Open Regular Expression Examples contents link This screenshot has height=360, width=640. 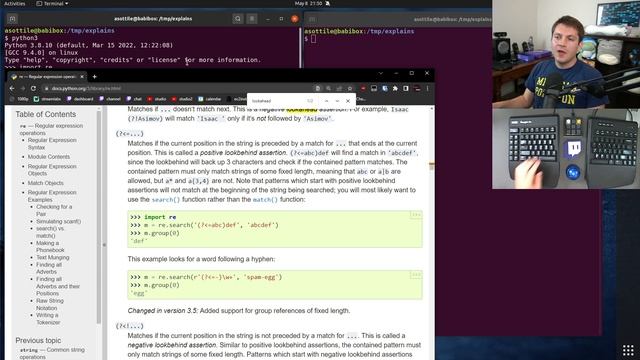(x=52, y=196)
